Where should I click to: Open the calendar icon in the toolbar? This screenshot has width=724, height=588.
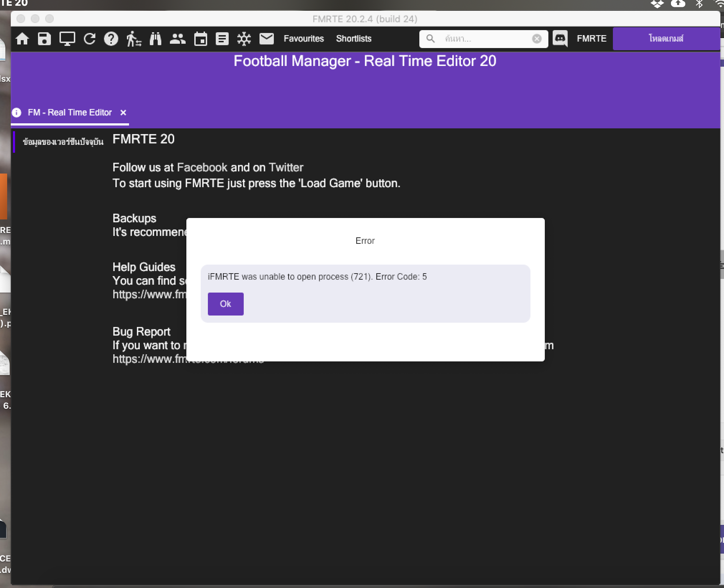[200, 39]
